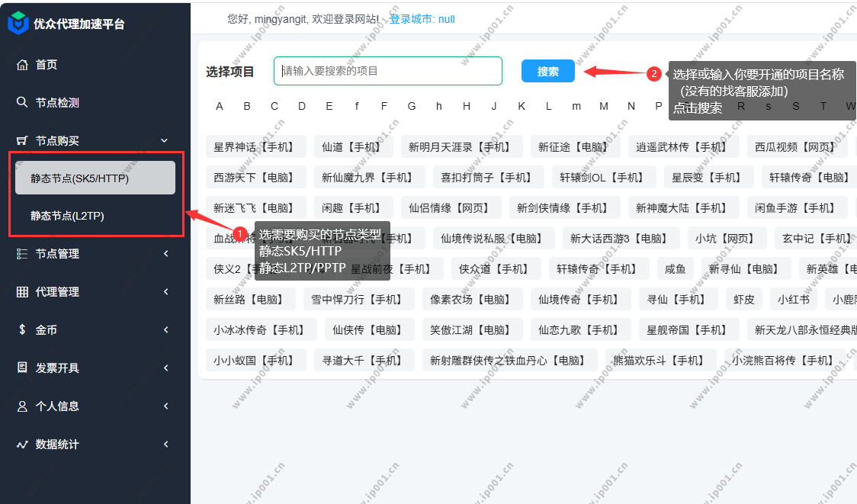This screenshot has height=504, width=857.
Task: Select project 雪中悍刀行【手机】
Action: (x=358, y=300)
